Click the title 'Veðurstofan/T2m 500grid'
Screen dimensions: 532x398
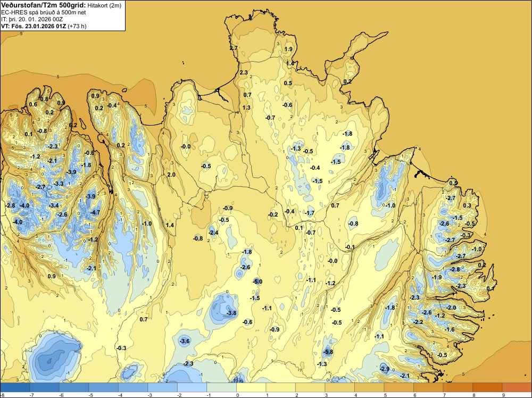coord(43,5)
